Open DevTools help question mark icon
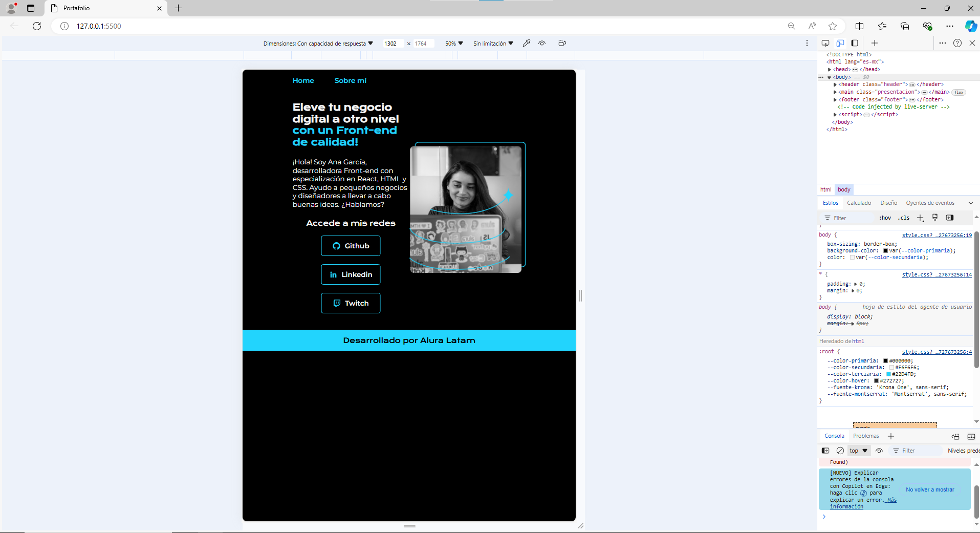 click(x=957, y=43)
